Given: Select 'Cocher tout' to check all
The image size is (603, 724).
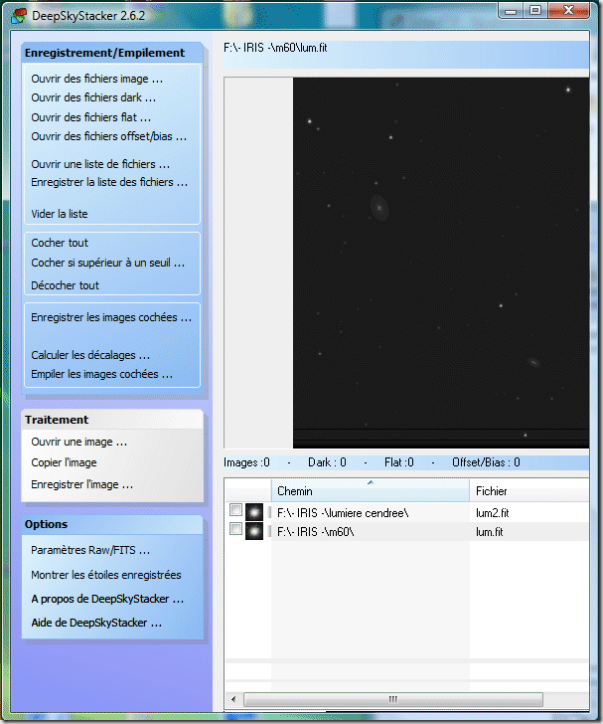Looking at the screenshot, I should tap(59, 243).
